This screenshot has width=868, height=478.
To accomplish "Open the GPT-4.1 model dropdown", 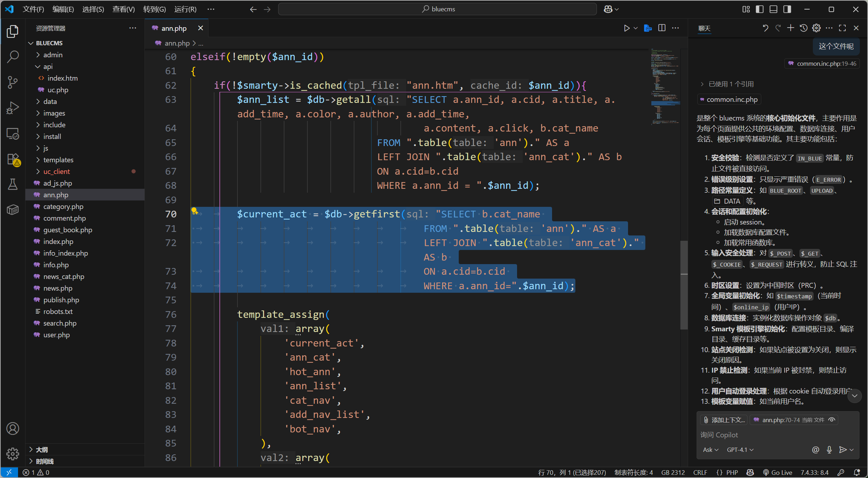I will click(x=740, y=450).
